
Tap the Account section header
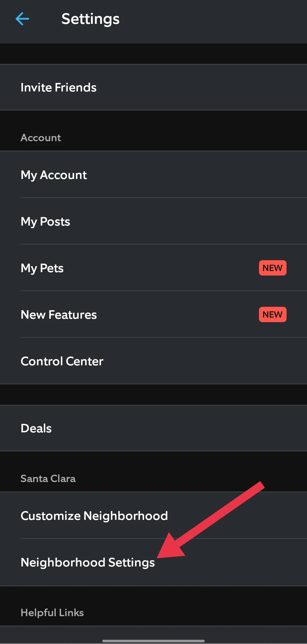41,138
